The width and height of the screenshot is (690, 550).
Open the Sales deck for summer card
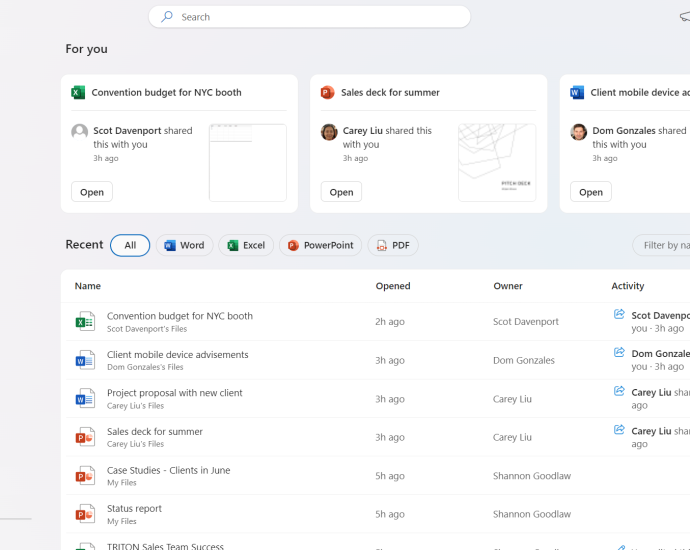(x=341, y=192)
